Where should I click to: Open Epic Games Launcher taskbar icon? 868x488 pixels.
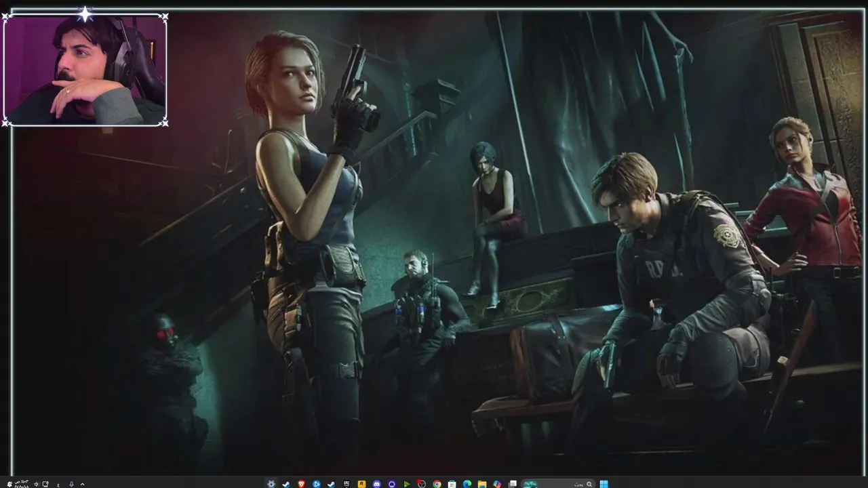tap(347, 484)
